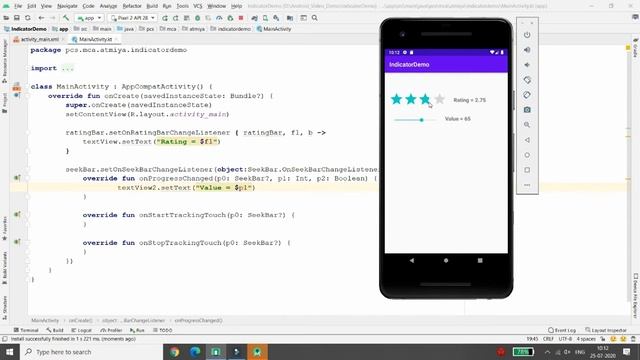
Task: Click the seek bar thumb in emulator
Action: tap(422, 120)
